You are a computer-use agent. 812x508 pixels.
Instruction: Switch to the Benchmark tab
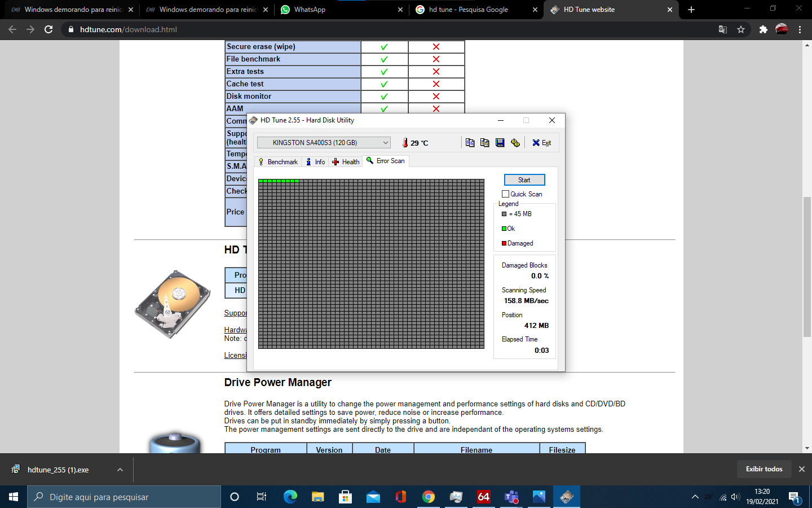click(277, 161)
